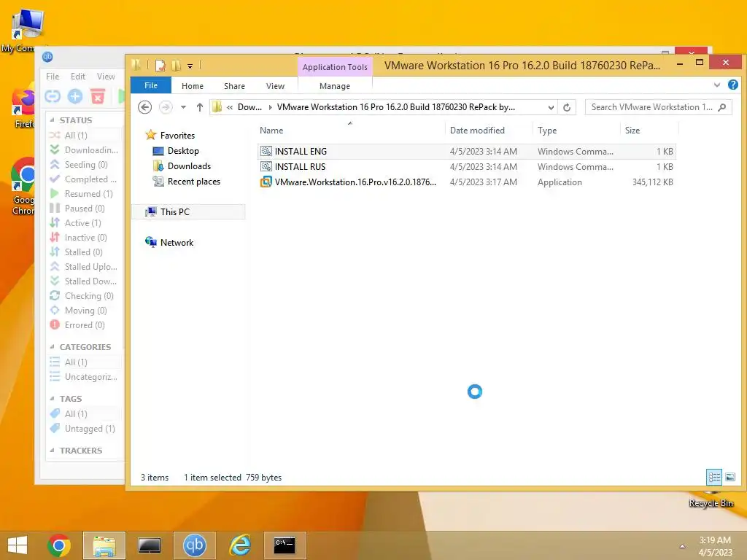Open the Customize Quick Access Toolbar dropdown
This screenshot has height=560, width=747.
click(190, 66)
